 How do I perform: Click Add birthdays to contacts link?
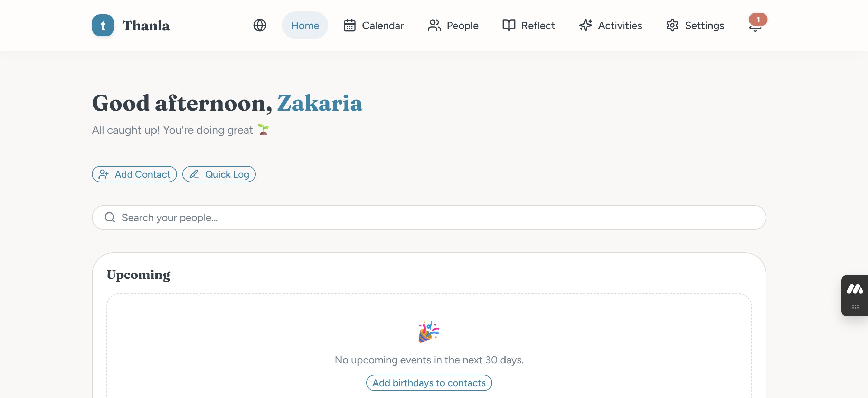[429, 383]
